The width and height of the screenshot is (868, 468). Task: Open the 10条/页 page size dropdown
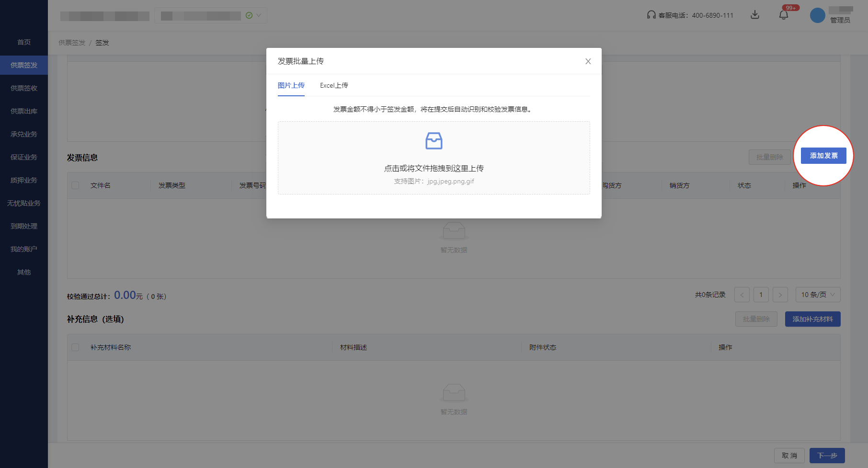tap(818, 294)
